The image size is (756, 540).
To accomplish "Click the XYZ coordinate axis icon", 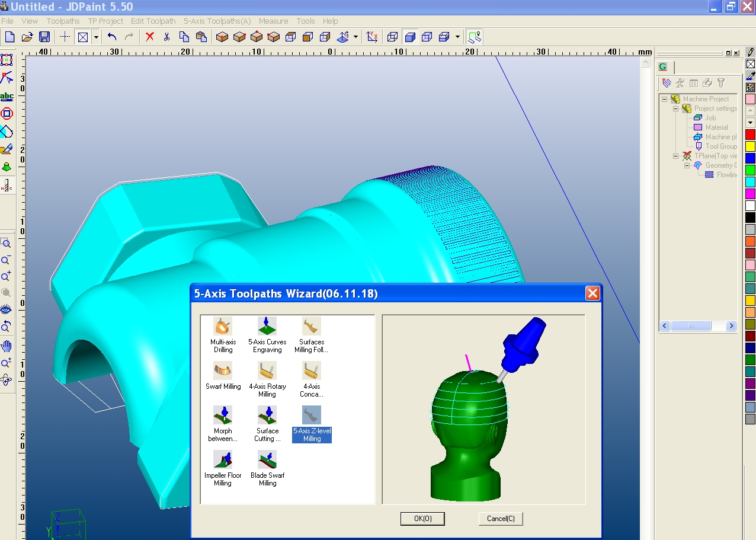I will (x=372, y=37).
